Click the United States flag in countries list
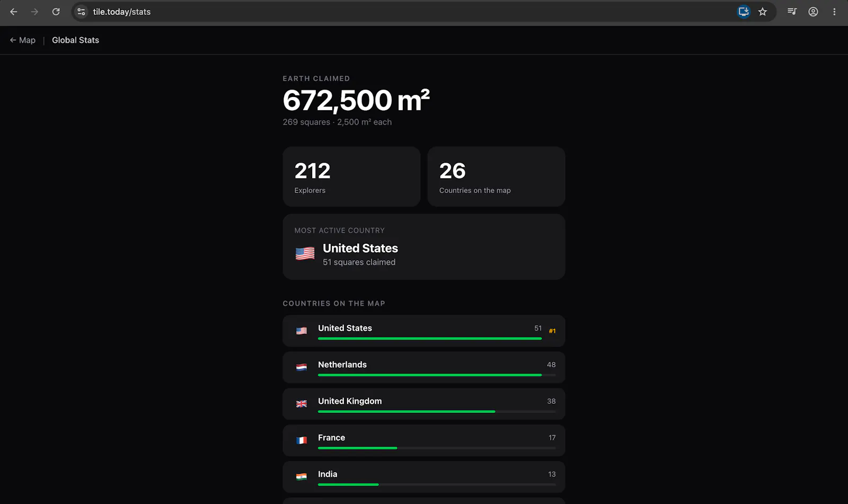The height and width of the screenshot is (504, 848). (302, 331)
